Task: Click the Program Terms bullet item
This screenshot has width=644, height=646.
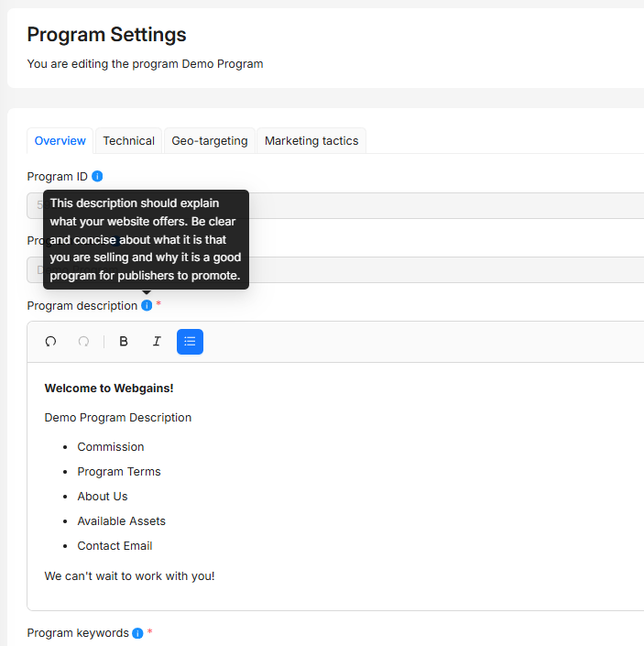Action: 119,472
